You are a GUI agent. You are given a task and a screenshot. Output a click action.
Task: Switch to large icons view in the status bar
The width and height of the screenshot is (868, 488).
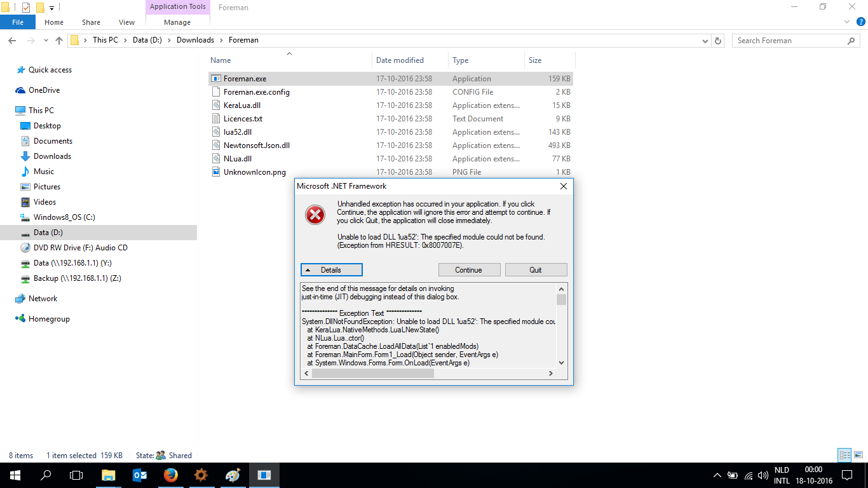click(857, 455)
